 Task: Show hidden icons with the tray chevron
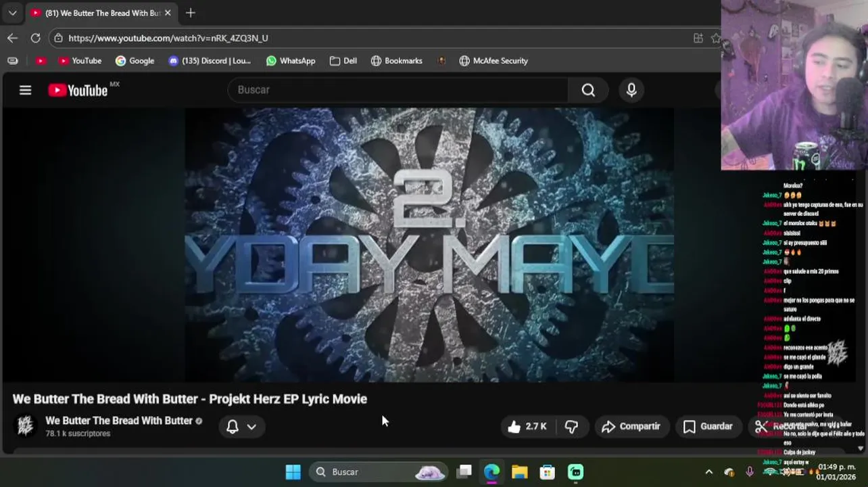click(x=708, y=471)
